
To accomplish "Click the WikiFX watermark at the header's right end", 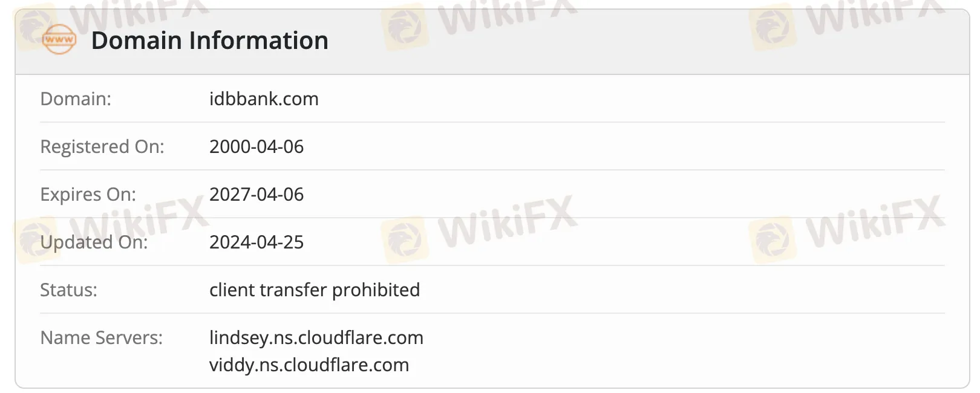I will pos(871,18).
